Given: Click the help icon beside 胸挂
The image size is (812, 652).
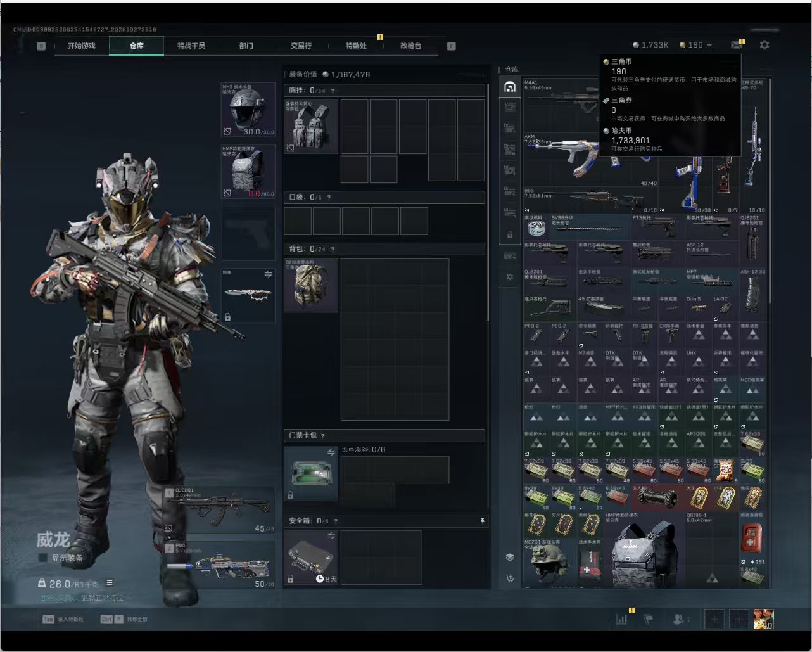Looking at the screenshot, I should 333,91.
